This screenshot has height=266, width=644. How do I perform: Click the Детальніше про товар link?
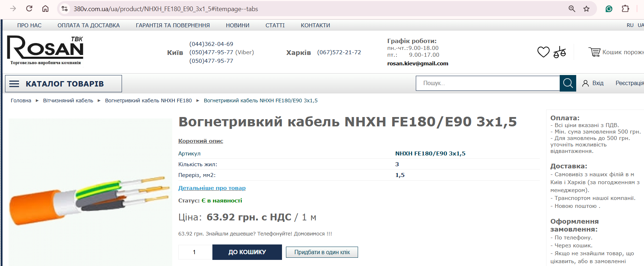tap(212, 188)
